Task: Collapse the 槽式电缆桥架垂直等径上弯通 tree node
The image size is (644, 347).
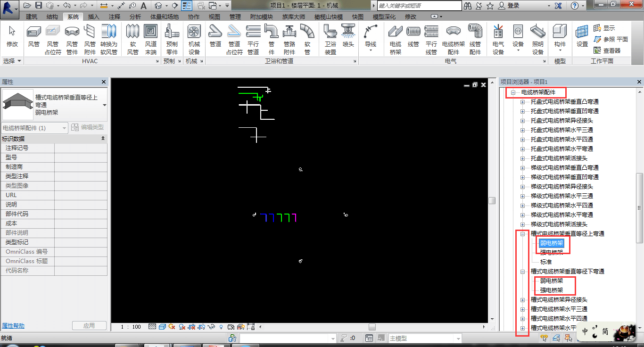Action: tap(522, 233)
